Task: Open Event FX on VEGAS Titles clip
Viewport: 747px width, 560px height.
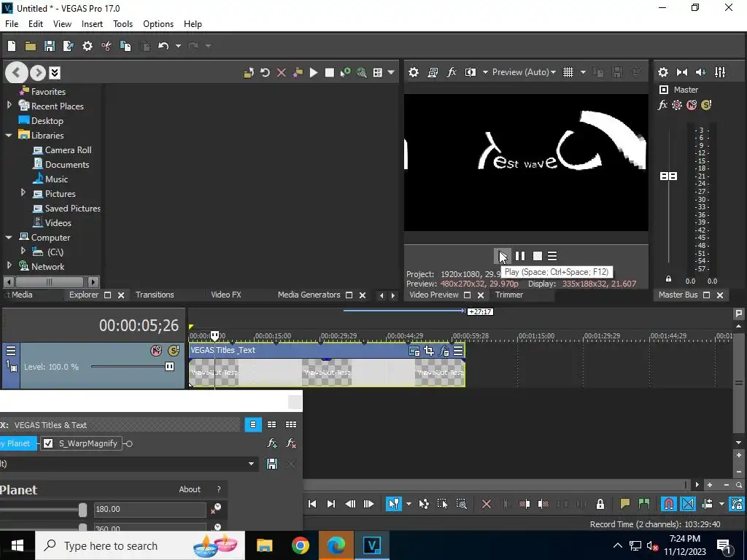Action: click(x=444, y=351)
